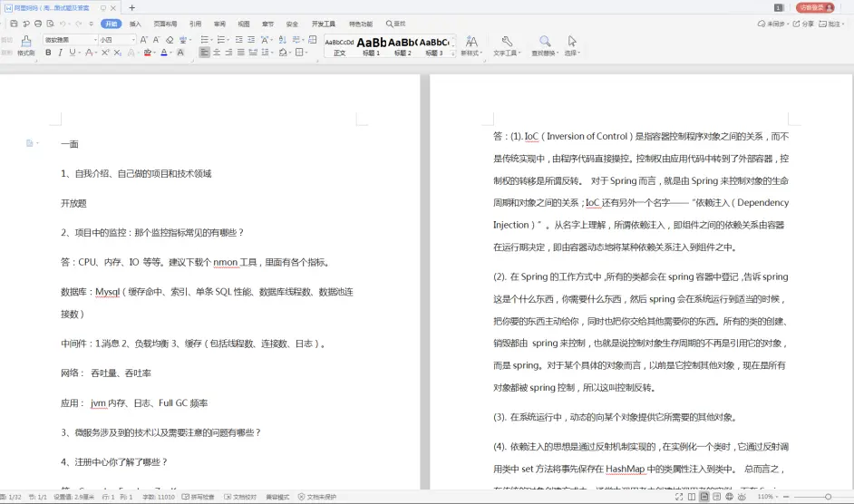This screenshot has width=854, height=504.
Task: Open the Developer Tools (开发工具) tab
Action: click(x=324, y=24)
